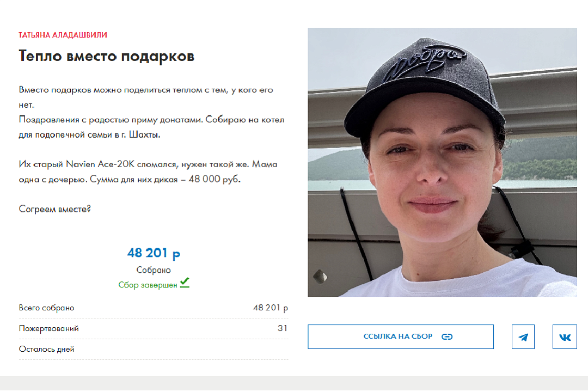This screenshot has height=392, width=588.
Task: Click the paragraph mentioning Navien Ace-20K
Action: 148,172
